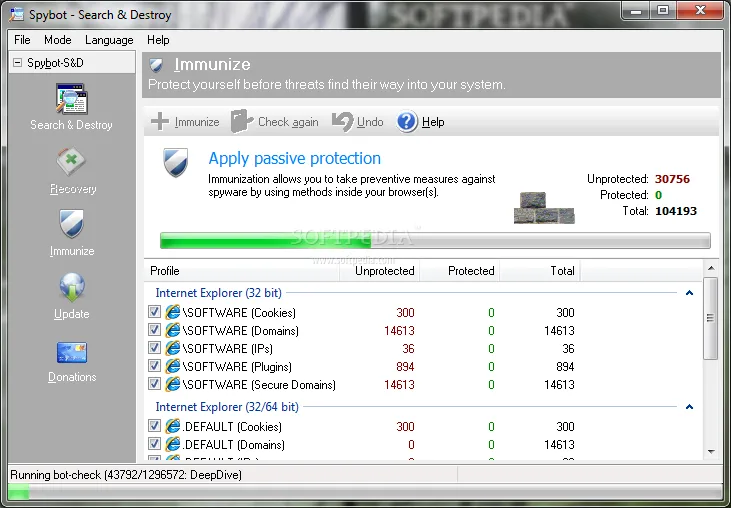Open Help question mark in toolbar

click(x=407, y=122)
